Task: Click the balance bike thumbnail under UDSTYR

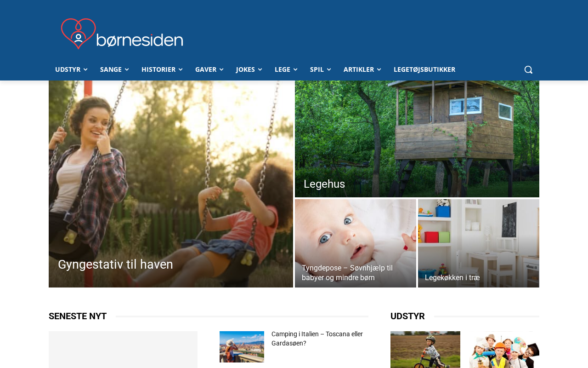Action: tap(425, 350)
